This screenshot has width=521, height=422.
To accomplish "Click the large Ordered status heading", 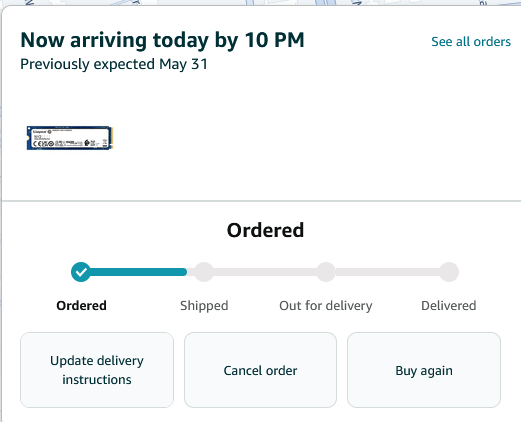I will coord(265,230).
